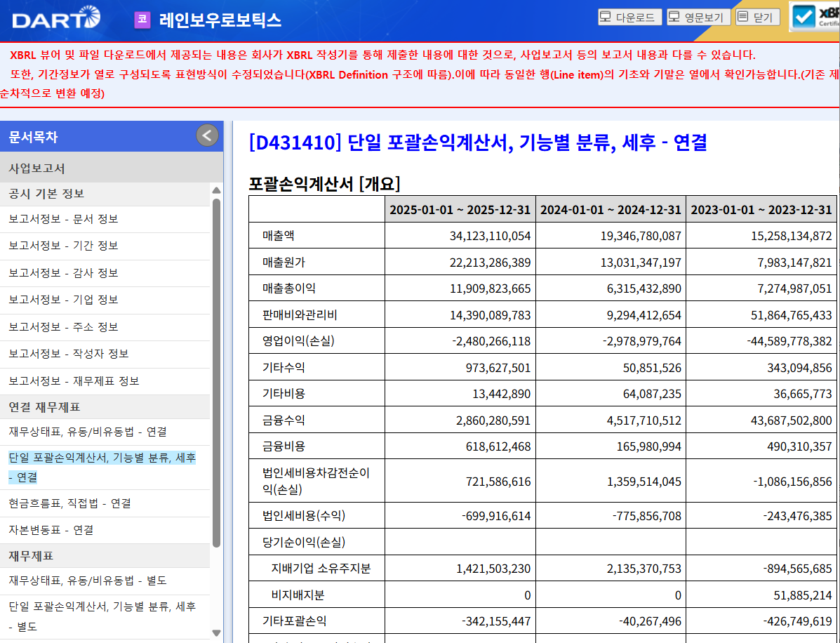Click the 비지배지분 row label
The width and height of the screenshot is (840, 643).
298,595
